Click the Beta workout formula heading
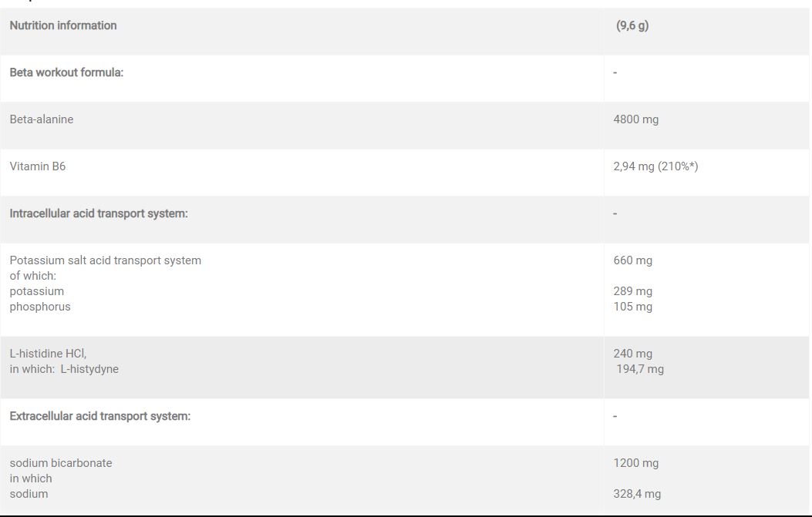The height and width of the screenshot is (517, 812). tap(66, 72)
